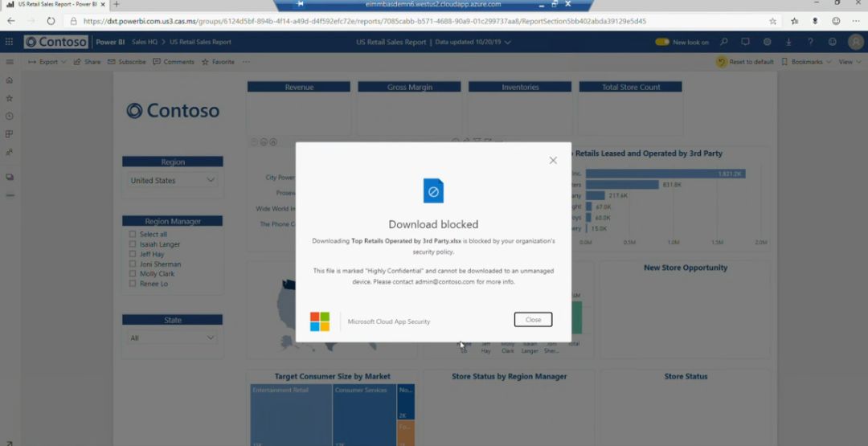Screen dimensions: 868x446
Task: Refresh the browser page
Action: click(51, 21)
